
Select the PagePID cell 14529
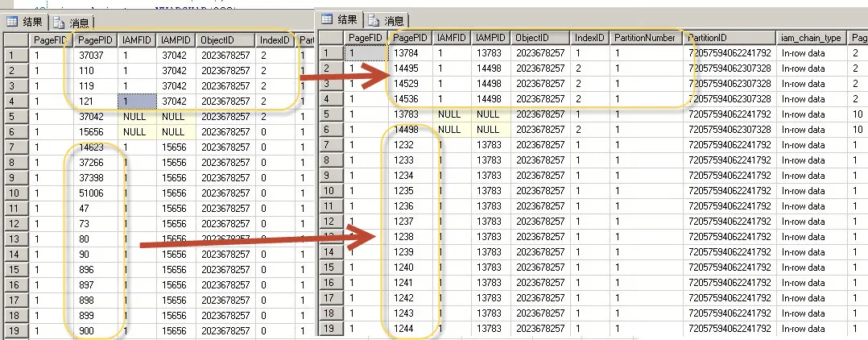(x=411, y=84)
